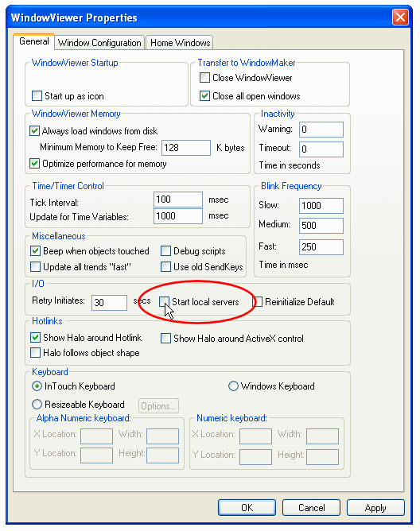The height and width of the screenshot is (531, 420).
Task: Enable Update all trends "fast"
Action: pos(35,267)
